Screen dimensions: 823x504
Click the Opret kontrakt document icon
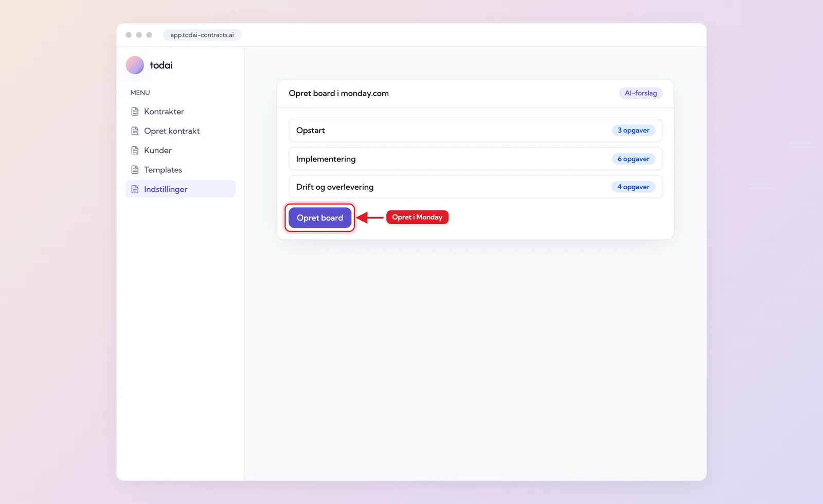(x=135, y=131)
